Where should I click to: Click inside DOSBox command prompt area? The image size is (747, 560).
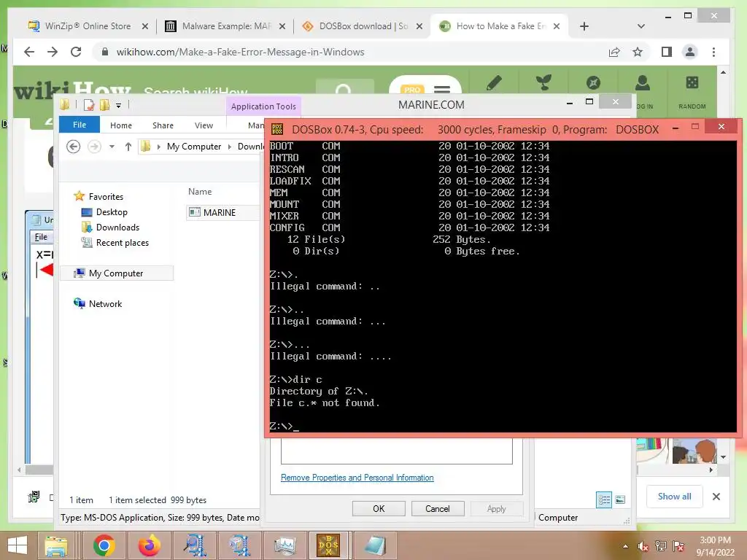point(503,286)
